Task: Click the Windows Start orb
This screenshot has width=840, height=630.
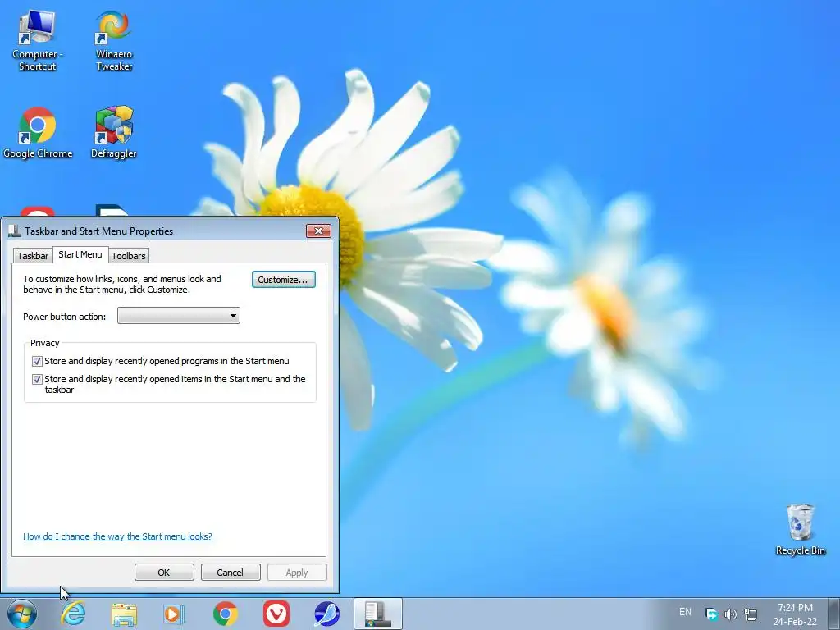Action: [22, 614]
